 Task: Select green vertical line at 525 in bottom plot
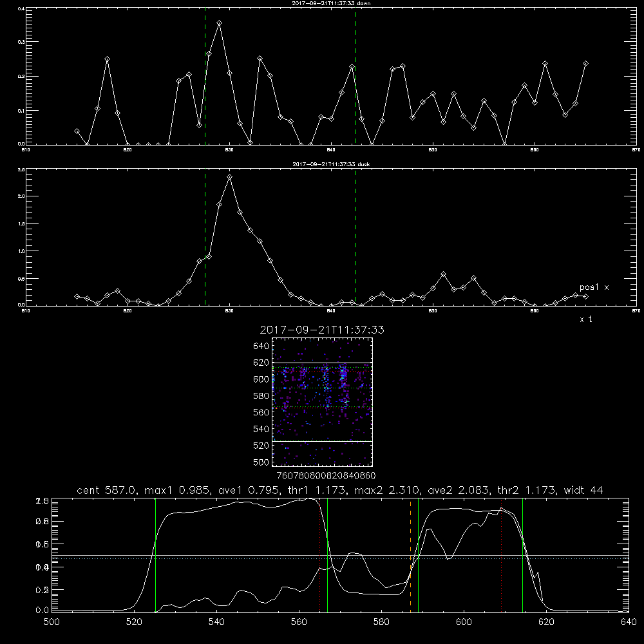click(x=156, y=555)
